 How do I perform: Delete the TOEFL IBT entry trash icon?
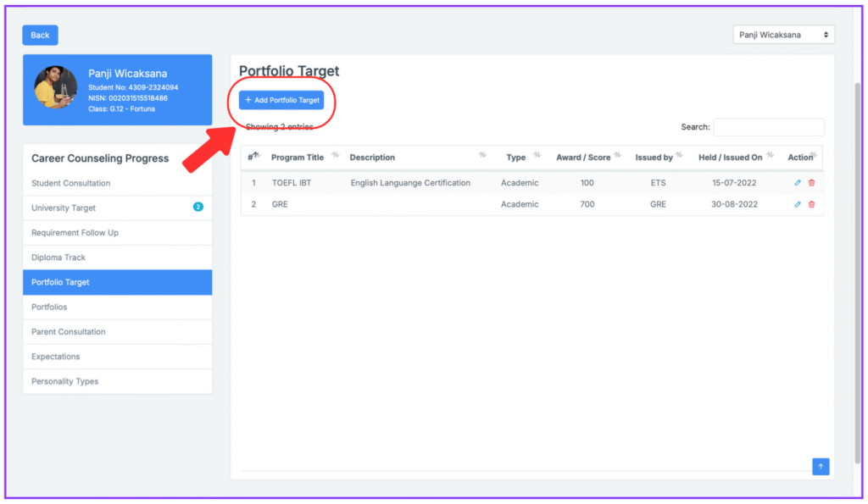[x=811, y=183]
